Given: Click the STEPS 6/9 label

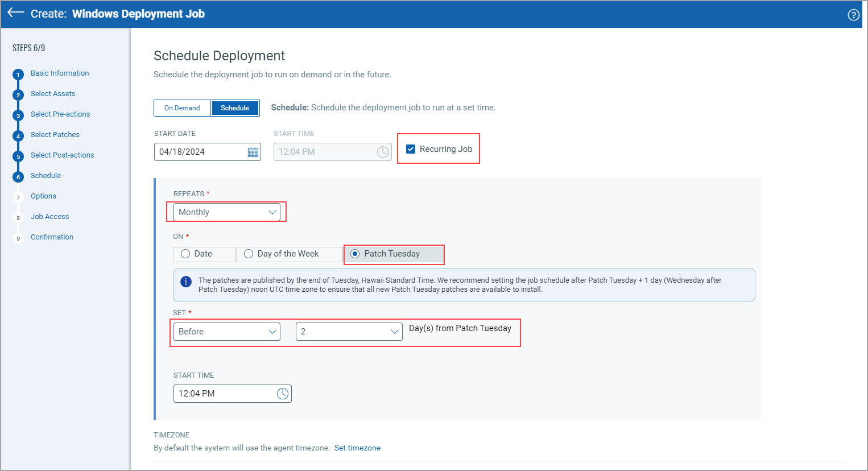Looking at the screenshot, I should (x=29, y=48).
